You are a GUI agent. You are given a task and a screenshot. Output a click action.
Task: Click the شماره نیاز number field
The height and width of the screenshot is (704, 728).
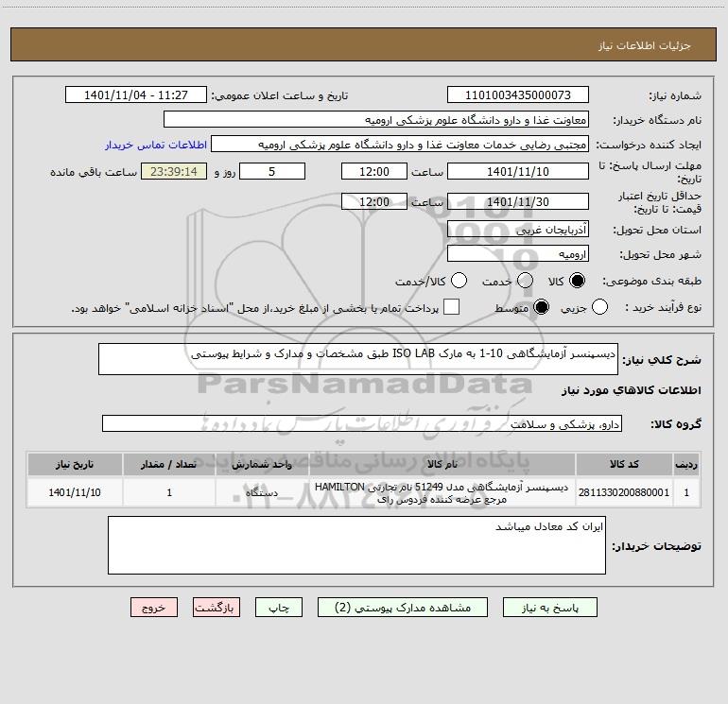tap(517, 95)
